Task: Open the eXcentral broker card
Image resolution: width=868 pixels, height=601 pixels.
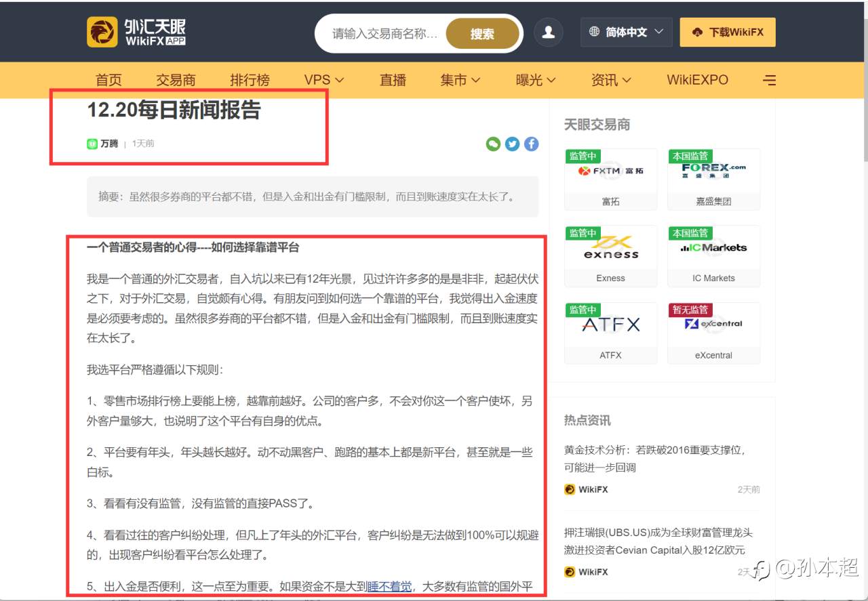Action: pyautogui.click(x=713, y=333)
